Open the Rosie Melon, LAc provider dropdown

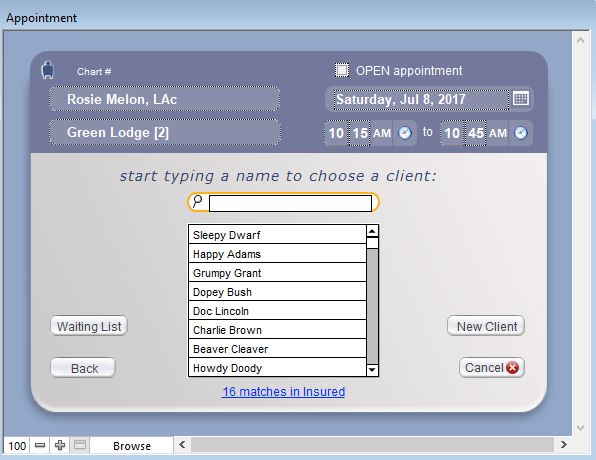click(x=165, y=99)
